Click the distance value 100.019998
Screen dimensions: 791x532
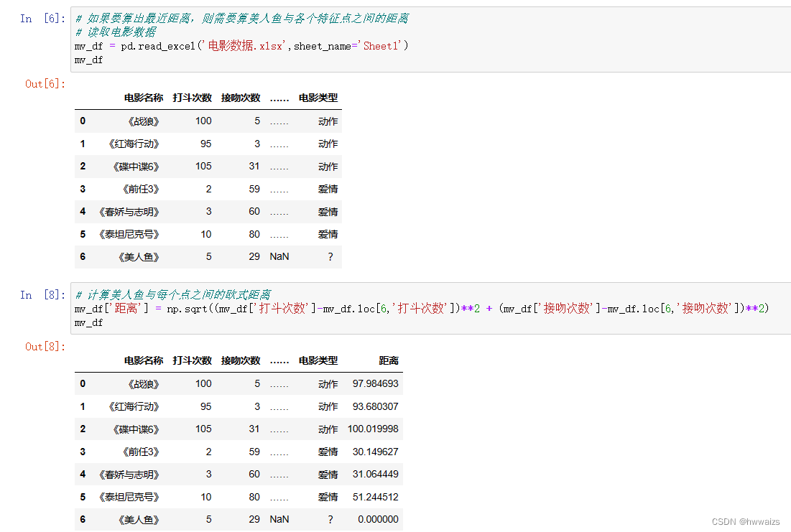pyautogui.click(x=373, y=429)
